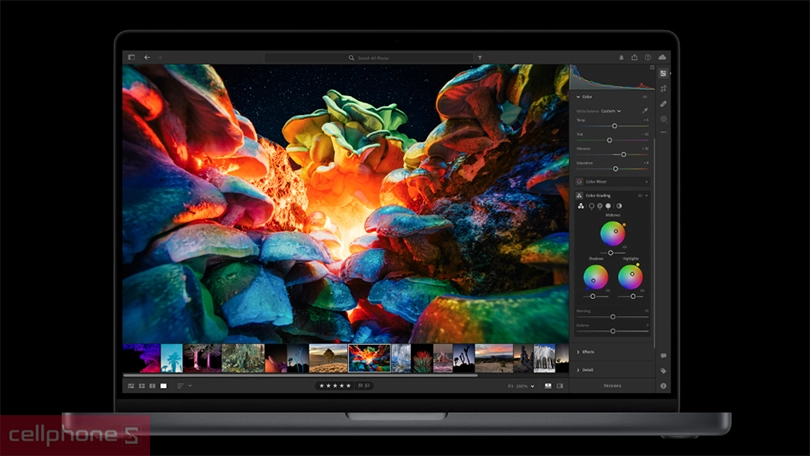Adjust the Vibrance slider handle

point(624,154)
